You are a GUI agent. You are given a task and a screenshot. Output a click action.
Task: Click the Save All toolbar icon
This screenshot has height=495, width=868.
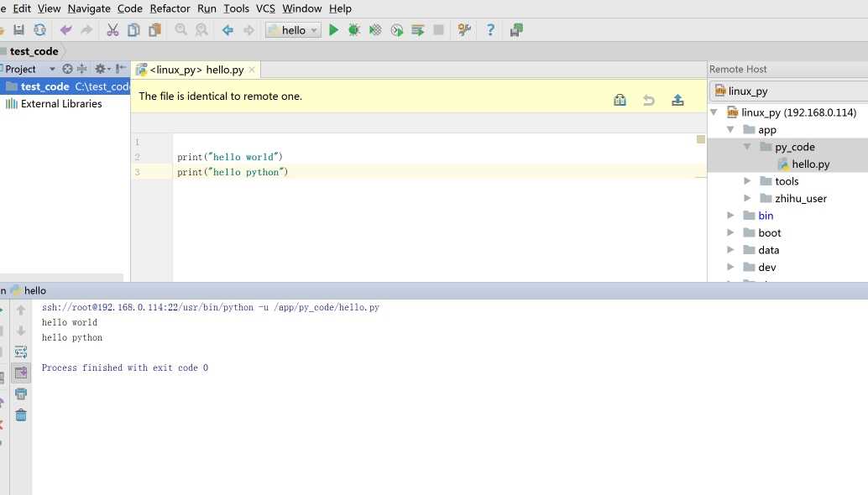18,30
